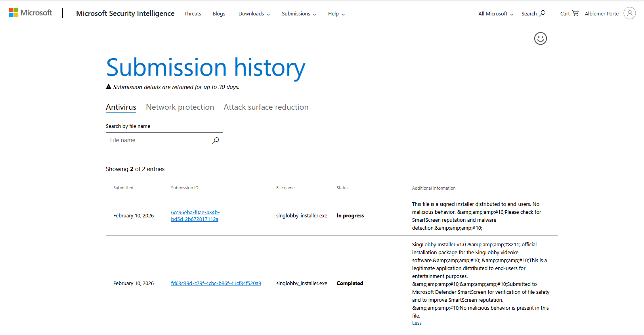Open submission 6cc96eba-f0ae-434b-bd5d-2b672817112a

click(x=195, y=216)
